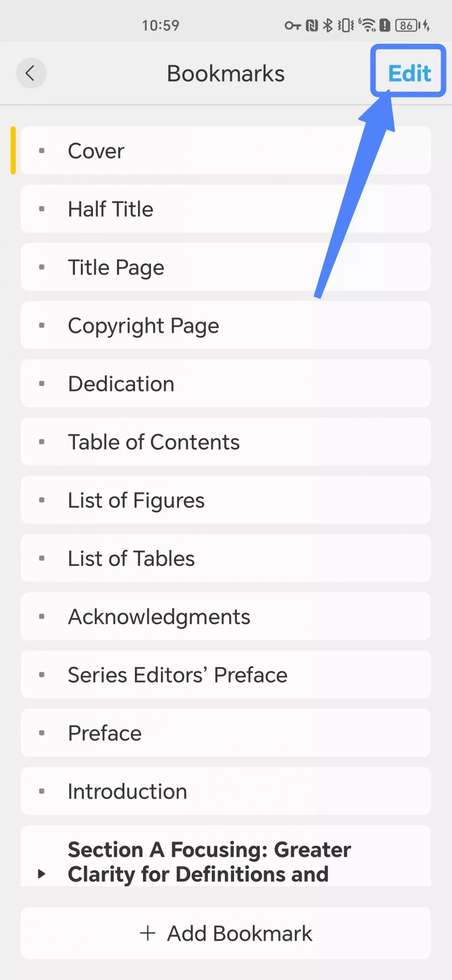The width and height of the screenshot is (452, 980).
Task: Click the plus icon beside Add Bookmark
Action: click(x=148, y=932)
